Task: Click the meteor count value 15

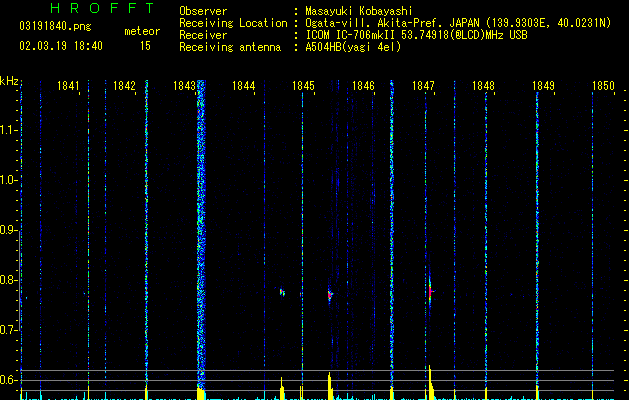Action: tap(145, 46)
